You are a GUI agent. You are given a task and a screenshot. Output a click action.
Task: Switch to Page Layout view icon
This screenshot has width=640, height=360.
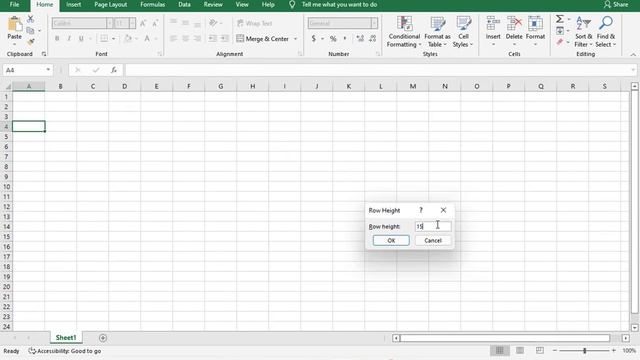pyautogui.click(x=520, y=351)
